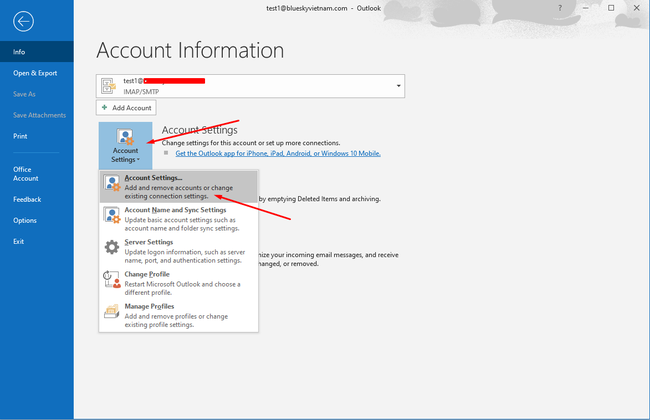The height and width of the screenshot is (420, 650).
Task: Click text "Restart Microsoft Outlook and choose a"
Action: pyautogui.click(x=182, y=284)
